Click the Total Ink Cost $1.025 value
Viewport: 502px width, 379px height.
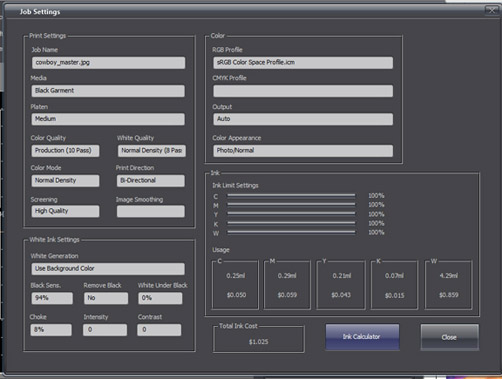tap(258, 342)
